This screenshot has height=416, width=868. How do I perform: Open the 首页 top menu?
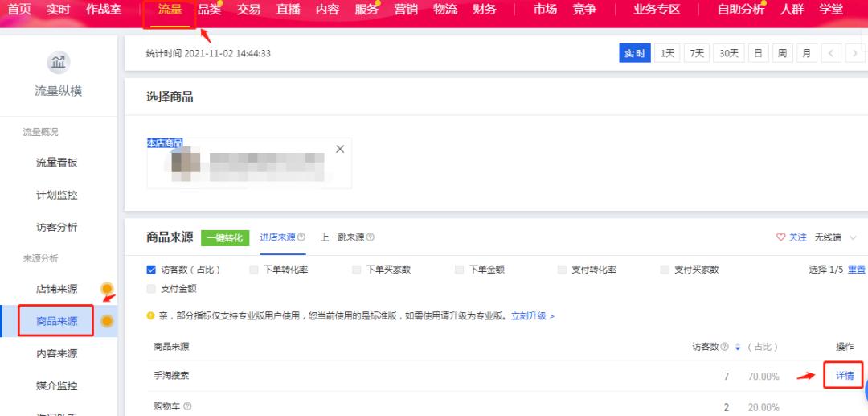coord(18,10)
